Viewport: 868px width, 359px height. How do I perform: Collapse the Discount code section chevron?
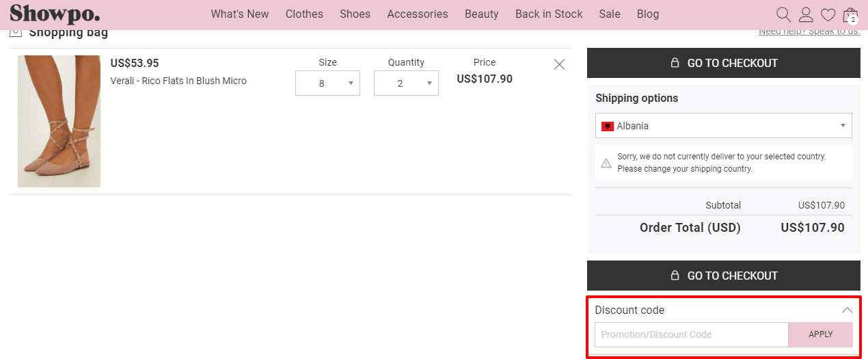[x=847, y=310]
